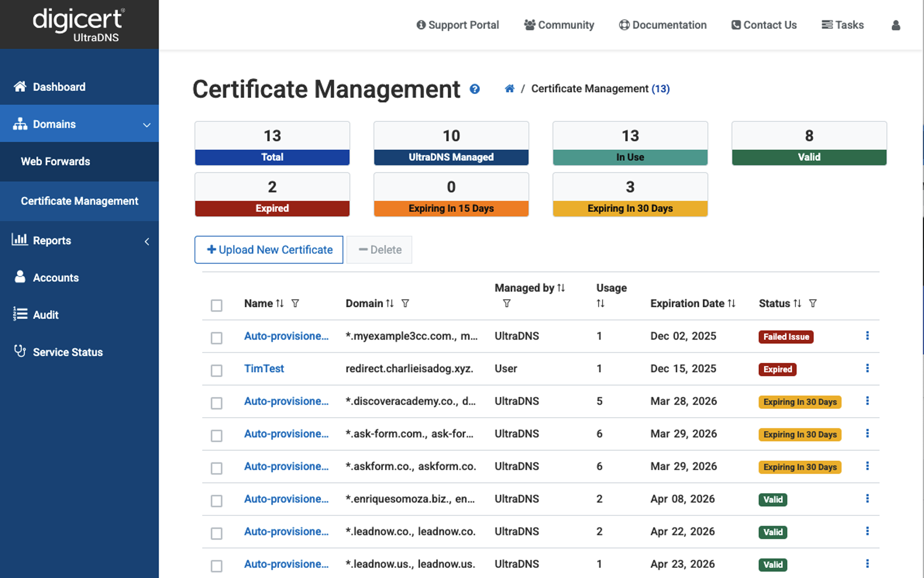Open the user profile icon
This screenshot has width=924, height=578.
[896, 25]
